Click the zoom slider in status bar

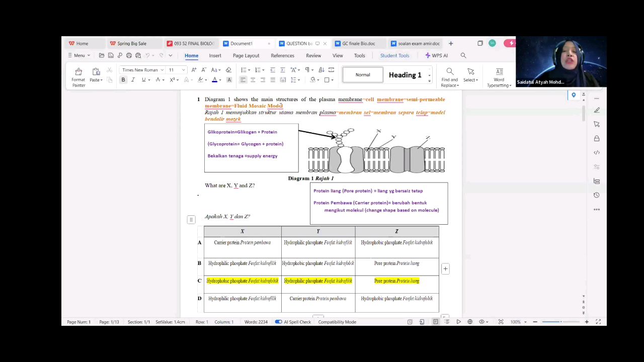click(x=560, y=322)
